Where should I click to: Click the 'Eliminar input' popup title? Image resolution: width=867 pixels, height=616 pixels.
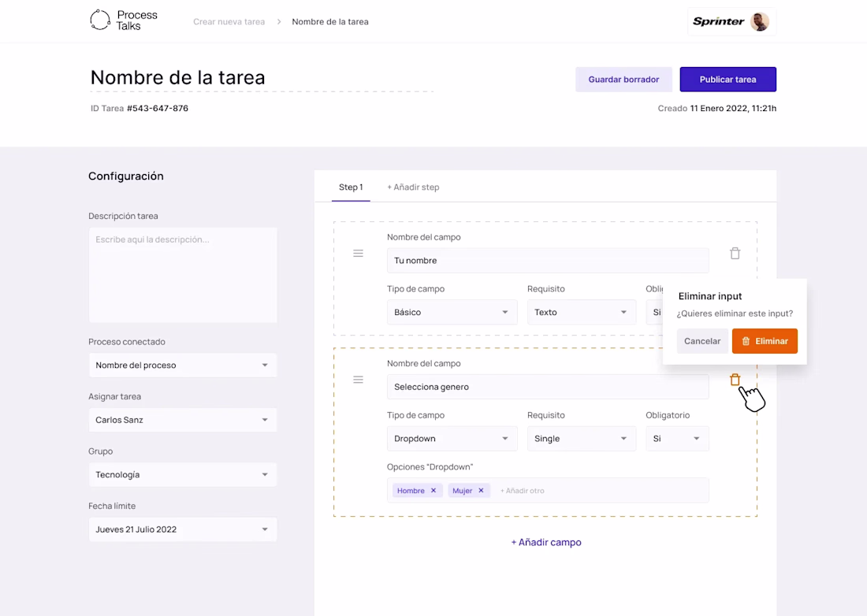coord(710,296)
